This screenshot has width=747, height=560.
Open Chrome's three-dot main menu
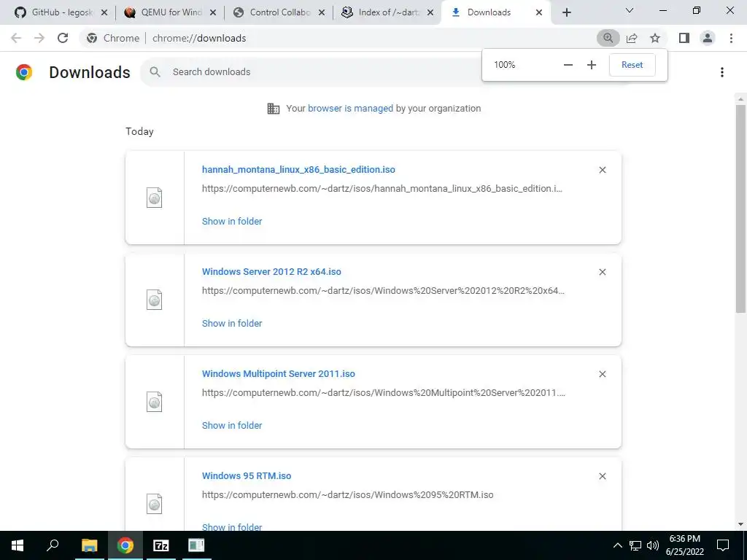[x=731, y=38]
